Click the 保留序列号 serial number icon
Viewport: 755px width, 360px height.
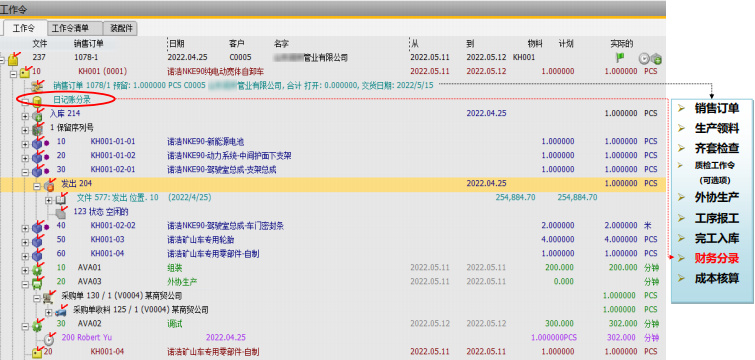point(38,129)
